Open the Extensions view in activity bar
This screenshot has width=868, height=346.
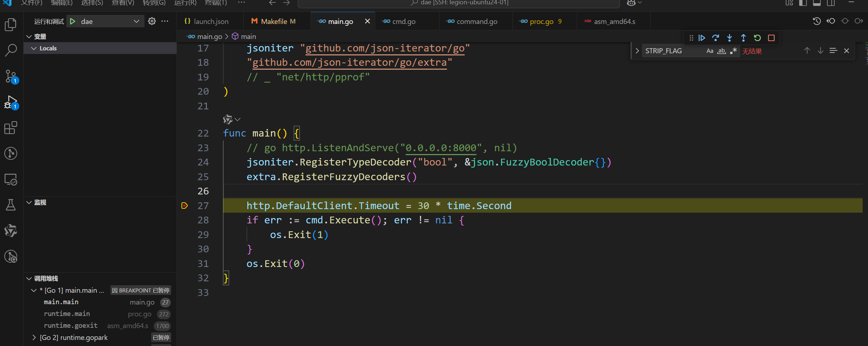pyautogui.click(x=11, y=128)
